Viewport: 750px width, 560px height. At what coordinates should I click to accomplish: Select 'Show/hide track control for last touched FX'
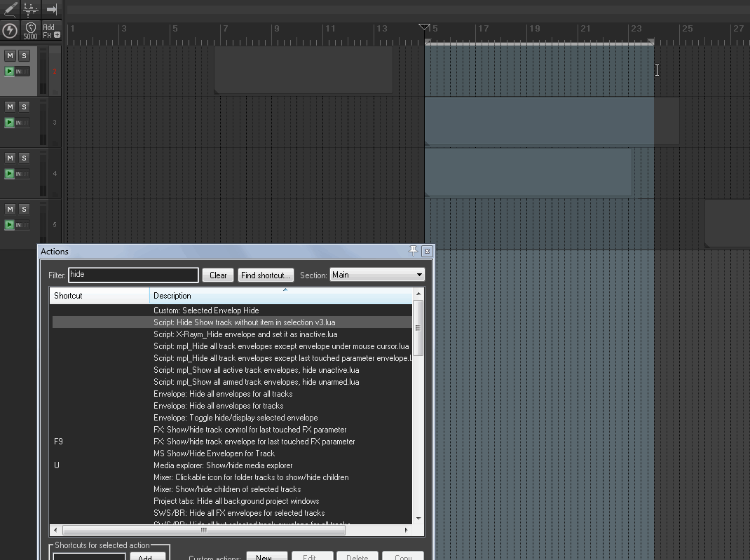tap(232, 430)
